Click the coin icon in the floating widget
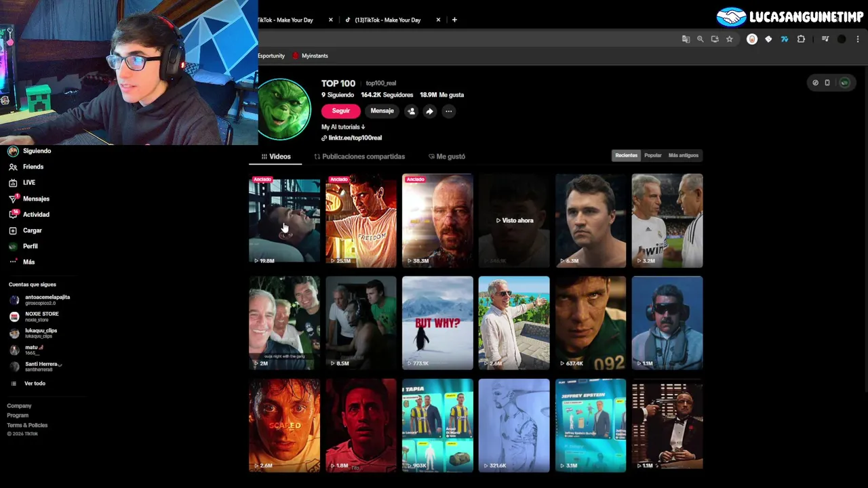 click(815, 83)
